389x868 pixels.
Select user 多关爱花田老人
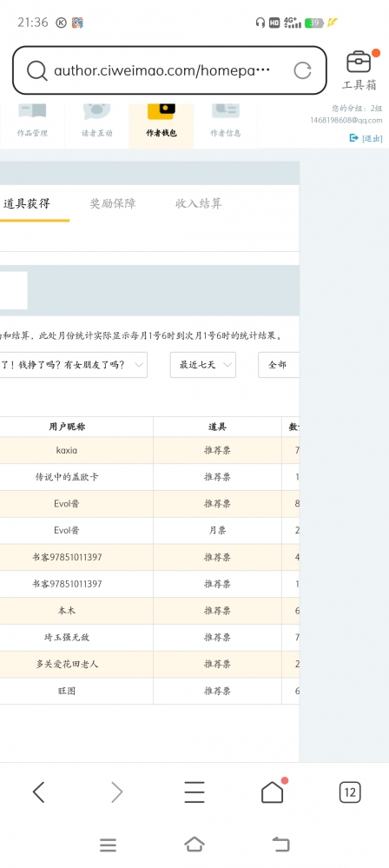point(67,665)
